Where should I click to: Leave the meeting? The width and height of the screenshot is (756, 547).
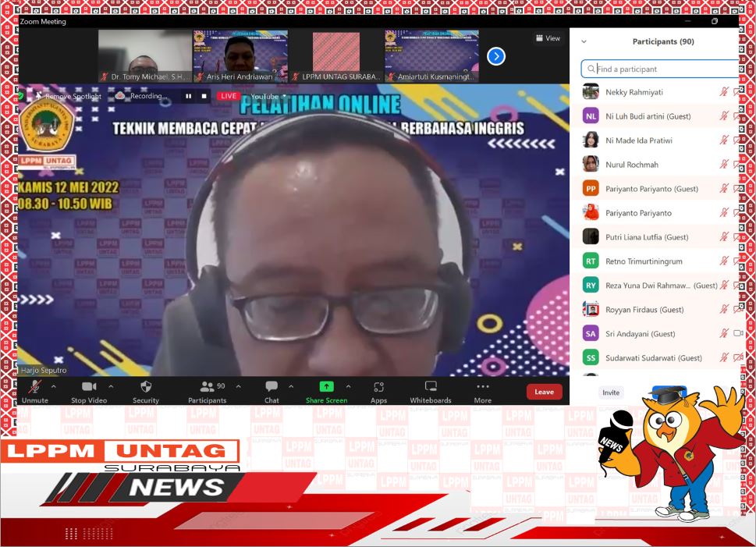(x=544, y=392)
